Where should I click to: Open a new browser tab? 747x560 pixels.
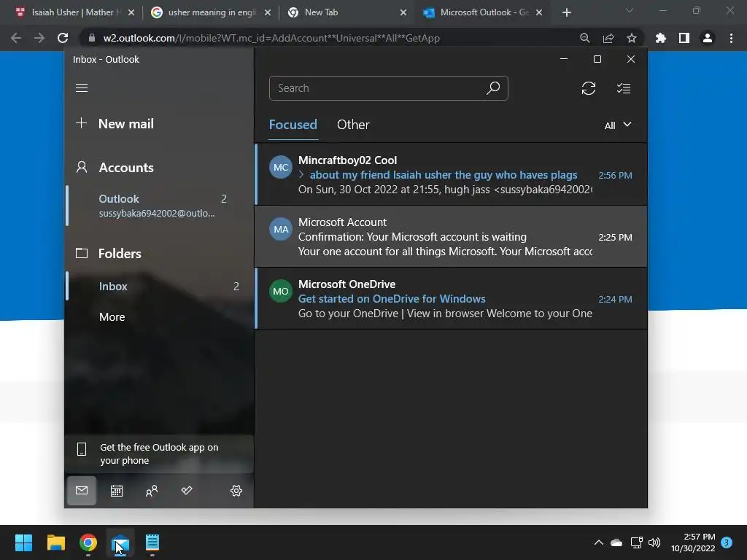pos(566,12)
